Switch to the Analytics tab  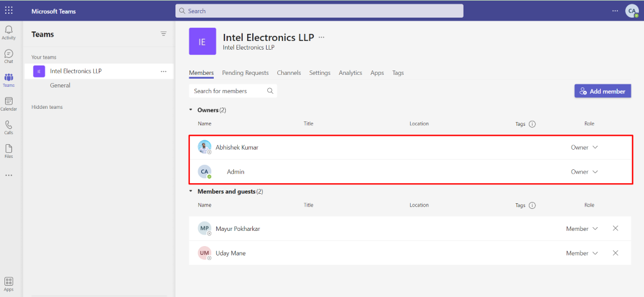[350, 73]
